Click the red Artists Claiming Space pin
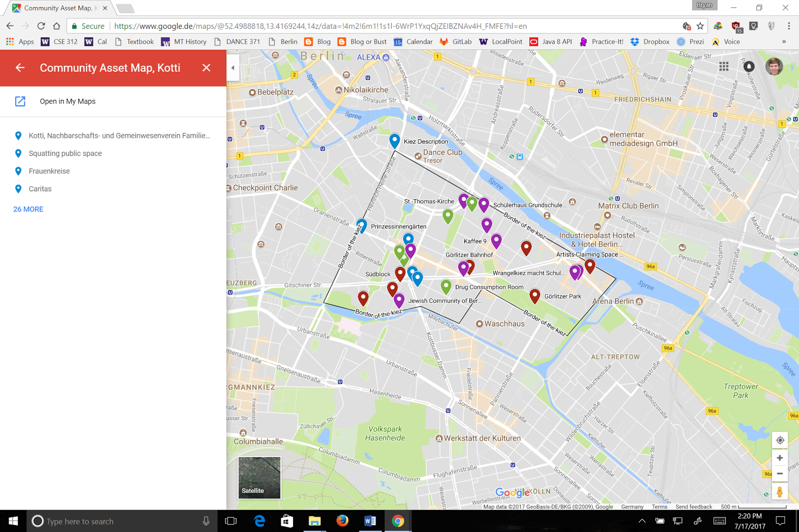 click(x=590, y=266)
